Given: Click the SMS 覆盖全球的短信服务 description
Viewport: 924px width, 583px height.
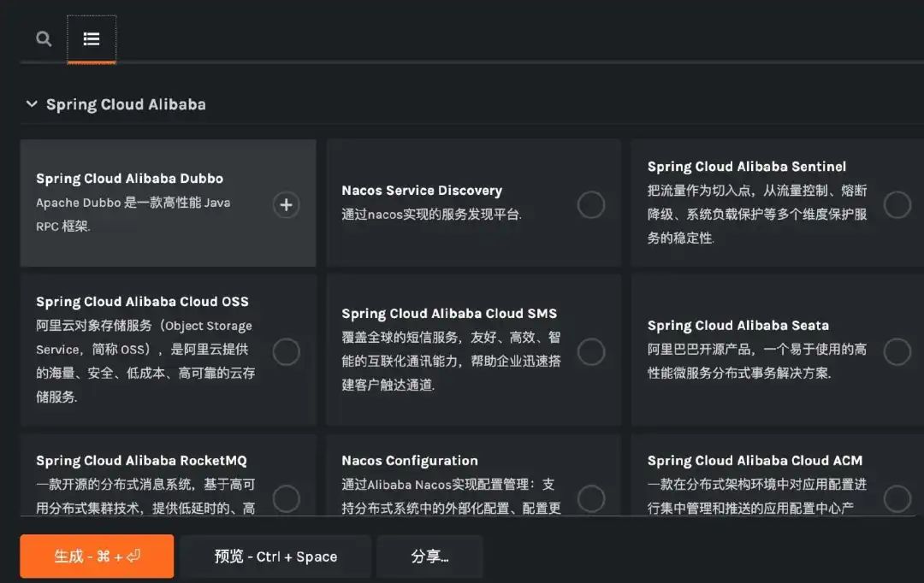Looking at the screenshot, I should click(451, 361).
